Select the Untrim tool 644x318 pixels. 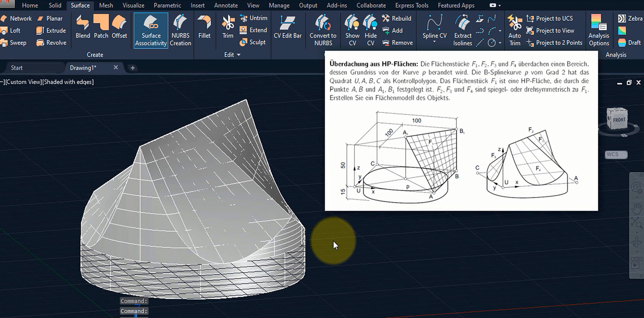pyautogui.click(x=253, y=18)
